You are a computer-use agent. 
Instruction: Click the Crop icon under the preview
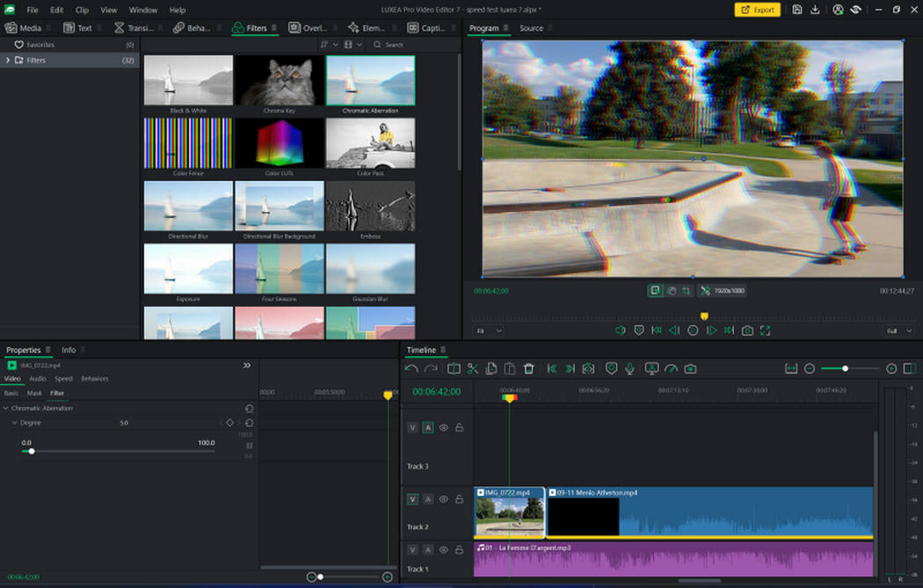click(686, 291)
